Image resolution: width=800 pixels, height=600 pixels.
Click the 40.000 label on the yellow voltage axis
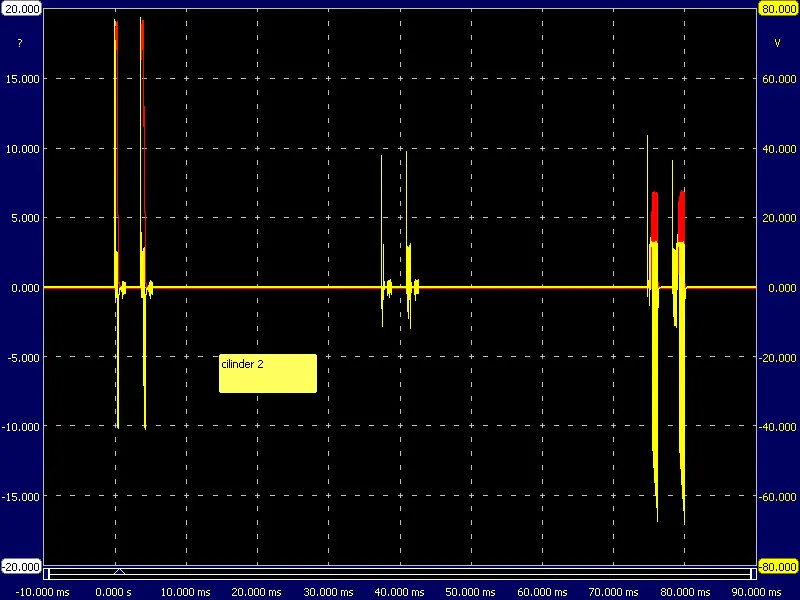point(779,149)
